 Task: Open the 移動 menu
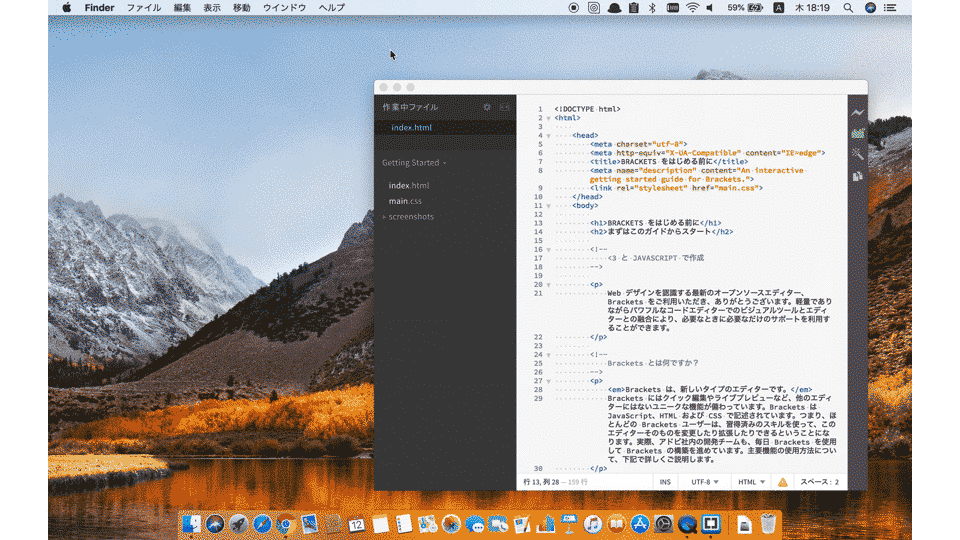pos(242,8)
